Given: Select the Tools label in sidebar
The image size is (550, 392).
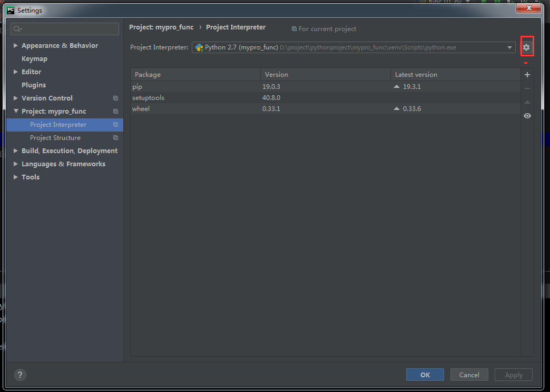Looking at the screenshot, I should click(31, 177).
